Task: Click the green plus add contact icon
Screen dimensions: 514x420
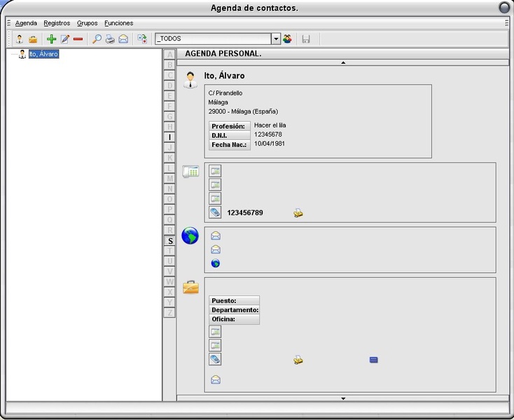Action: (51, 39)
